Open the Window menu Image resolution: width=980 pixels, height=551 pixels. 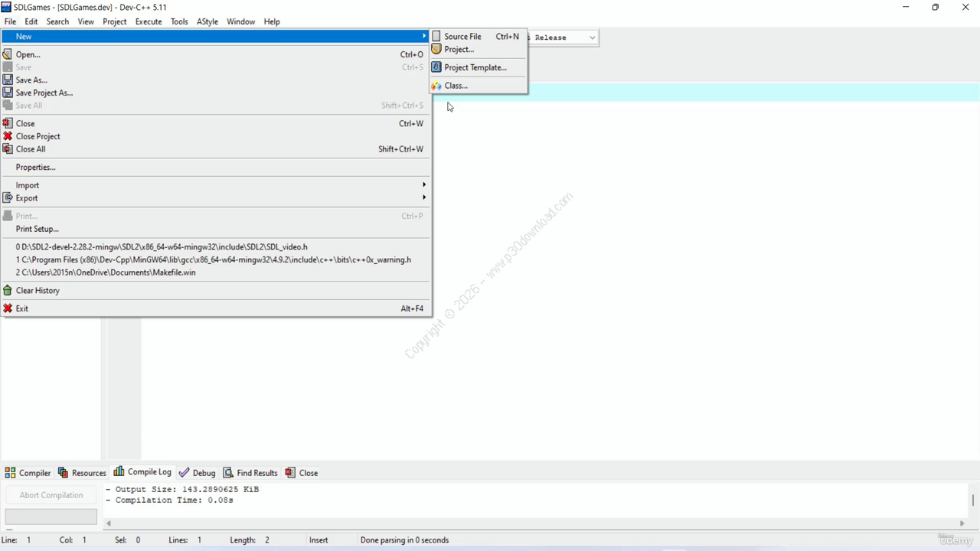pos(240,21)
